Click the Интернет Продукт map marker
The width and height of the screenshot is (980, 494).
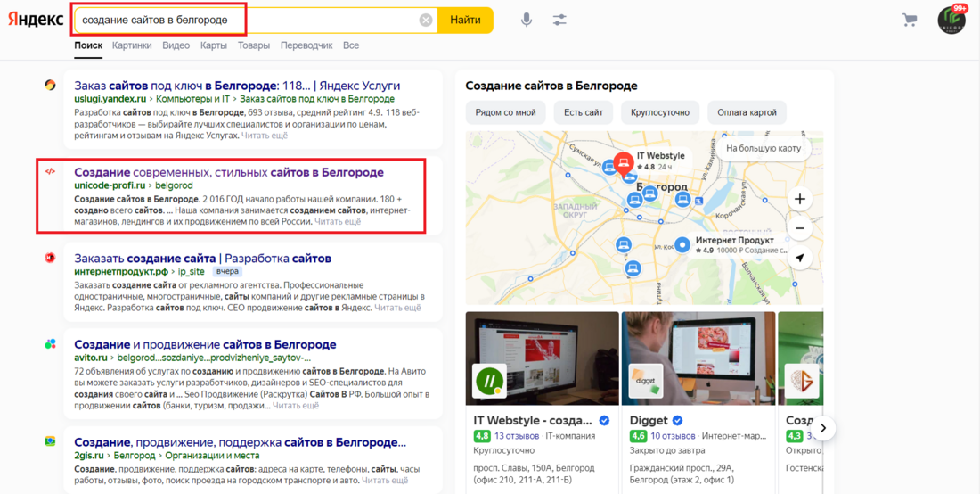(682, 244)
